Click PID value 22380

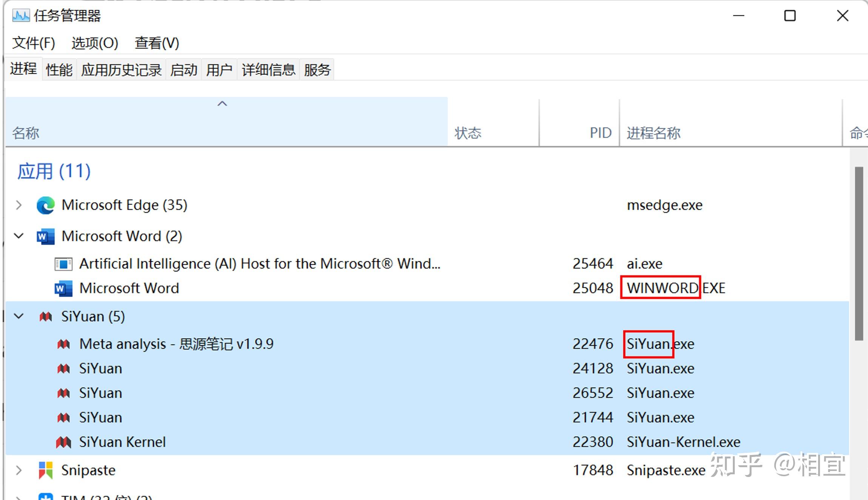593,442
